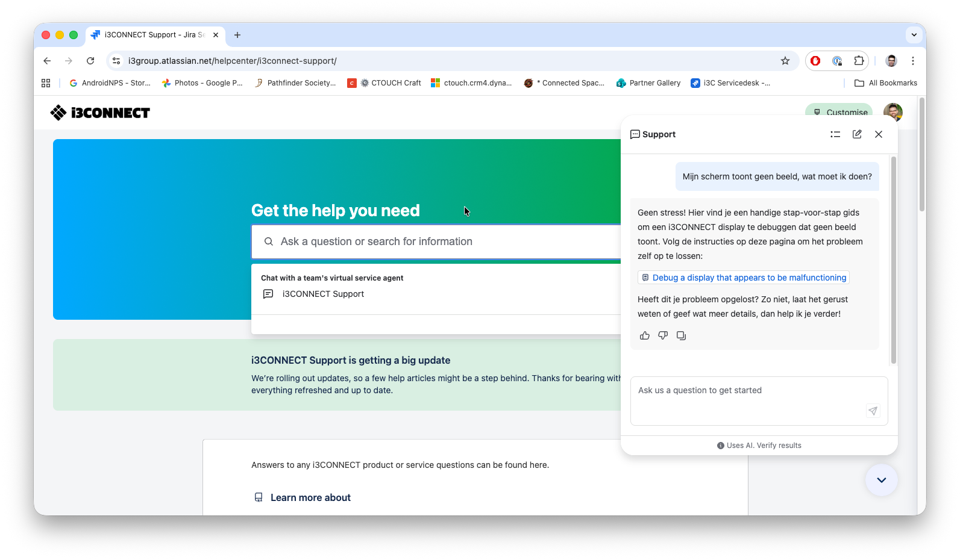The image size is (960, 560).
Task: Open the apps grid in bookmarks bar
Action: coord(46,83)
